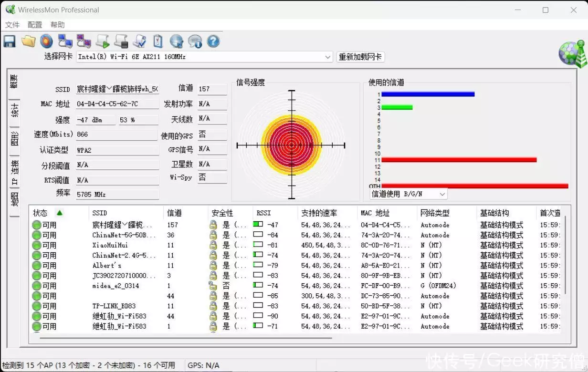Select the Albert's network row
Image resolution: width=588 pixels, height=372 pixels.
(295, 266)
